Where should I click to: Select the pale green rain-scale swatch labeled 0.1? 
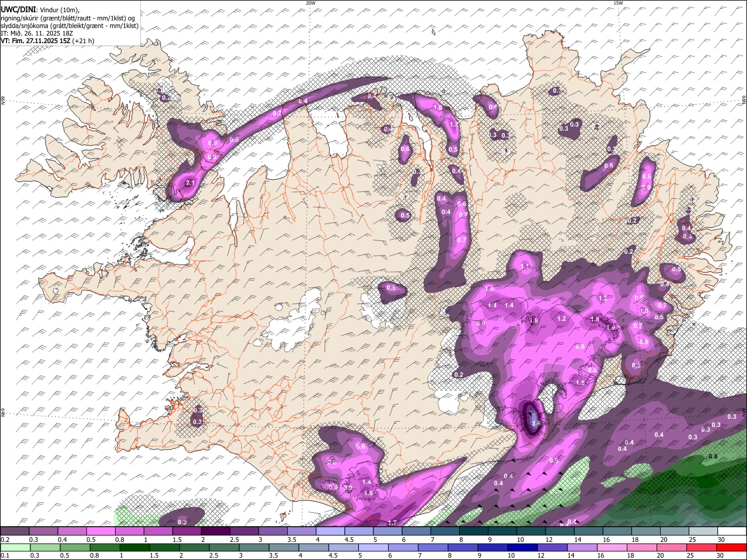[x=15, y=547]
